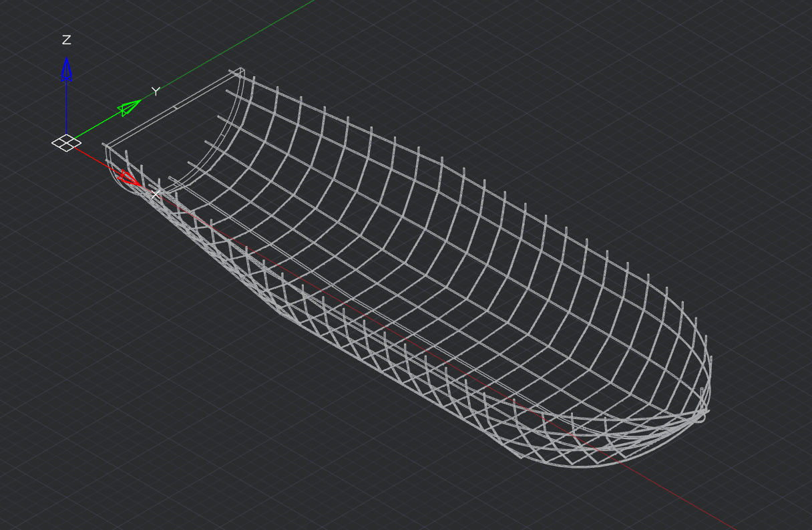Select the stern transom's top far corner
The width and height of the screenshot is (812, 530).
point(240,70)
